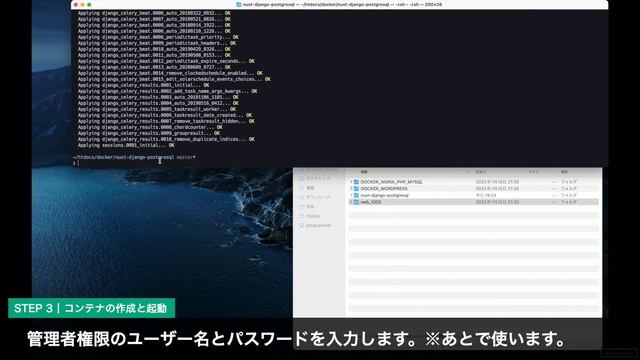The height and width of the screenshot is (360, 640).
Task: Click the web_1000 folder icon
Action: [x=356, y=202]
